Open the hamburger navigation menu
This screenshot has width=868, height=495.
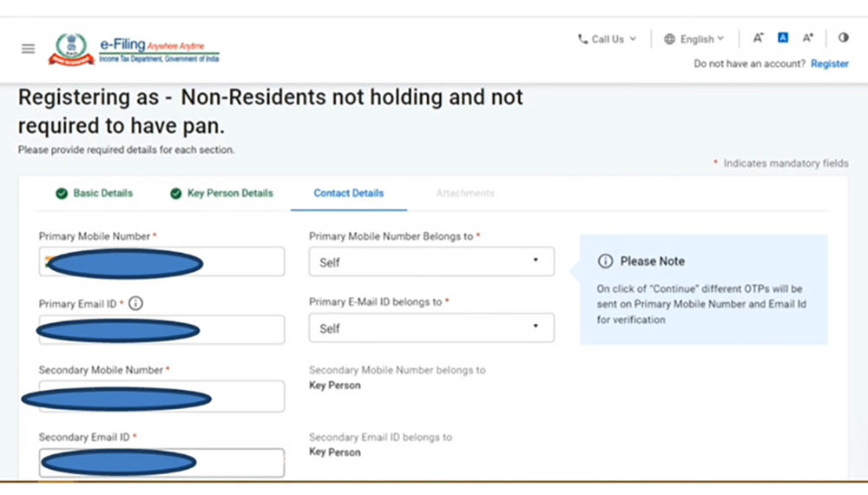click(x=28, y=49)
